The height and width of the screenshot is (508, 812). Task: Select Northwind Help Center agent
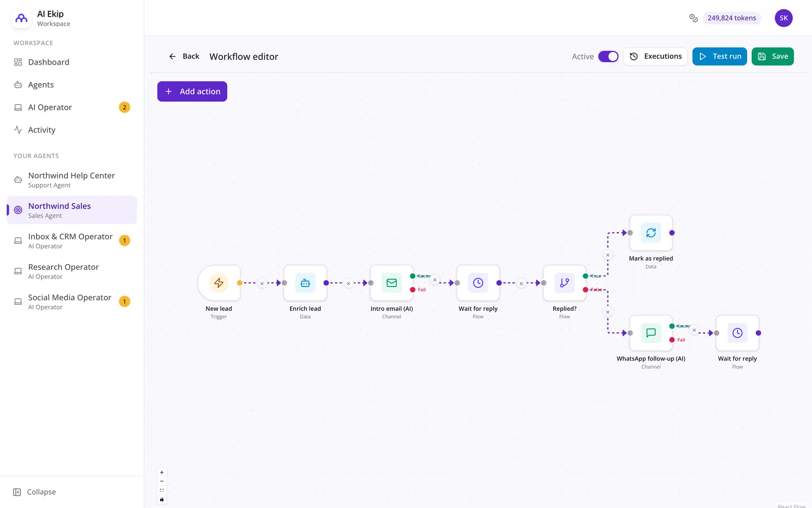(72, 180)
